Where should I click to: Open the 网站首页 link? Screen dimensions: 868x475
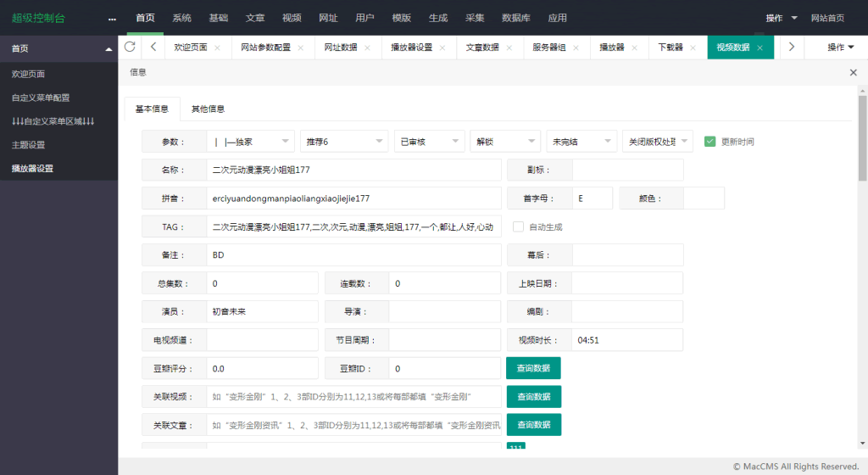pyautogui.click(x=827, y=18)
